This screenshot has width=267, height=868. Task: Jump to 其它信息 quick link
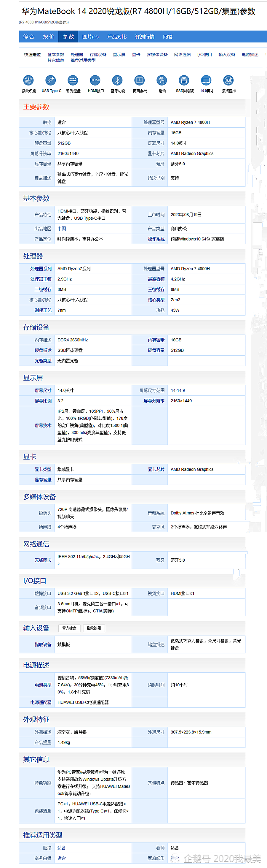tap(56, 60)
